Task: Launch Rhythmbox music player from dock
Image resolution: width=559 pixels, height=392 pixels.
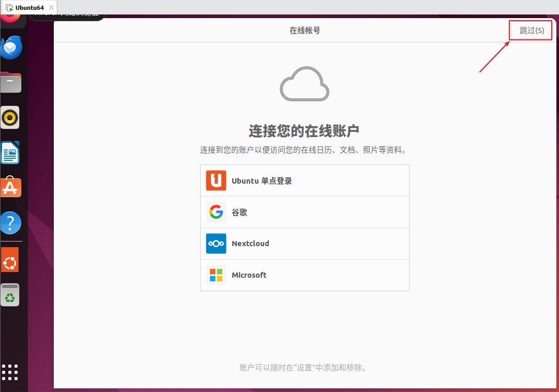Action: pos(10,117)
